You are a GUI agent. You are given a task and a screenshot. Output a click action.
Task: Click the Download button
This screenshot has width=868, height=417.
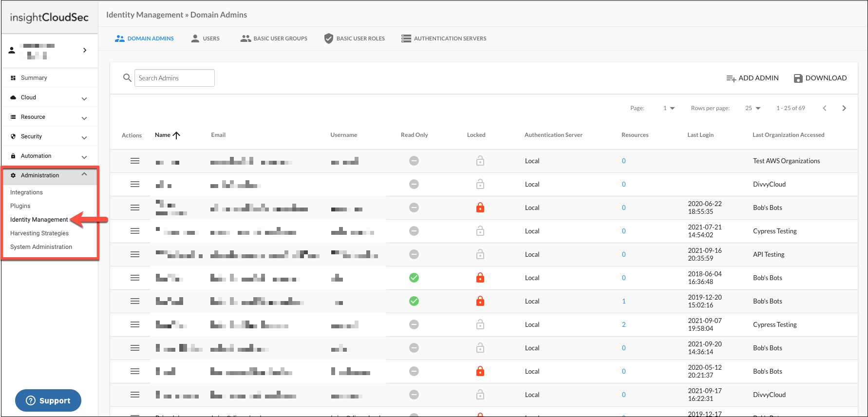pyautogui.click(x=820, y=78)
